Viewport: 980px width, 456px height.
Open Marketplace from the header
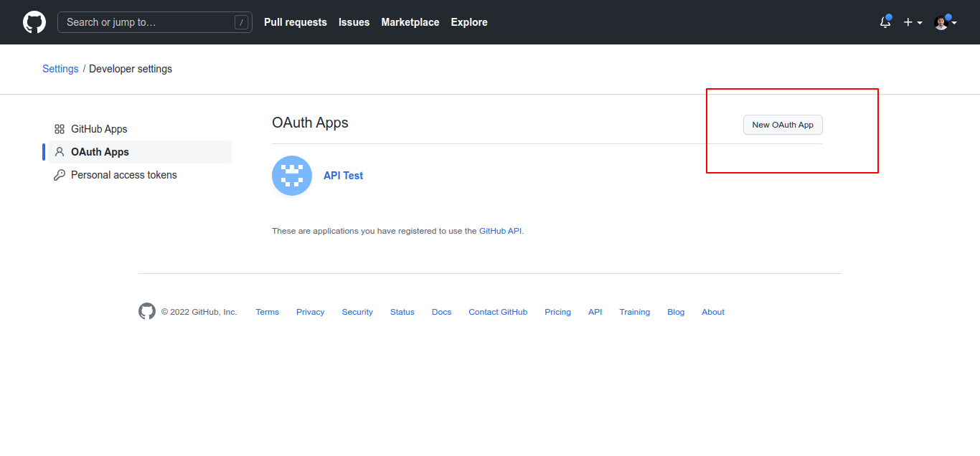coord(410,22)
